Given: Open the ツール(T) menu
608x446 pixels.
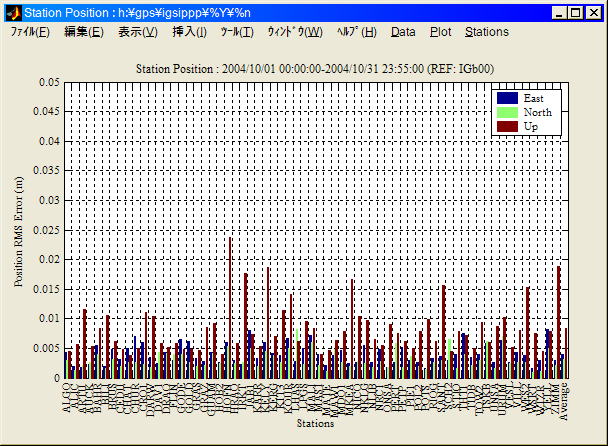Looking at the screenshot, I should tap(237, 32).
